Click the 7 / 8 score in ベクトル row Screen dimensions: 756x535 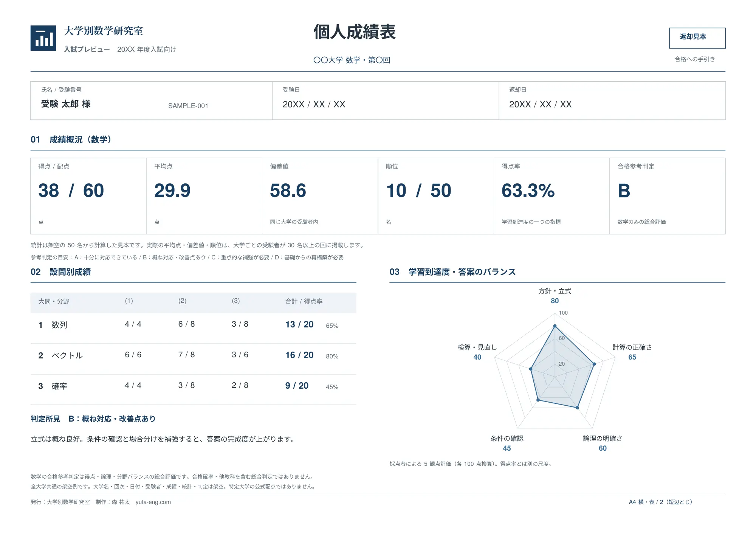(187, 355)
